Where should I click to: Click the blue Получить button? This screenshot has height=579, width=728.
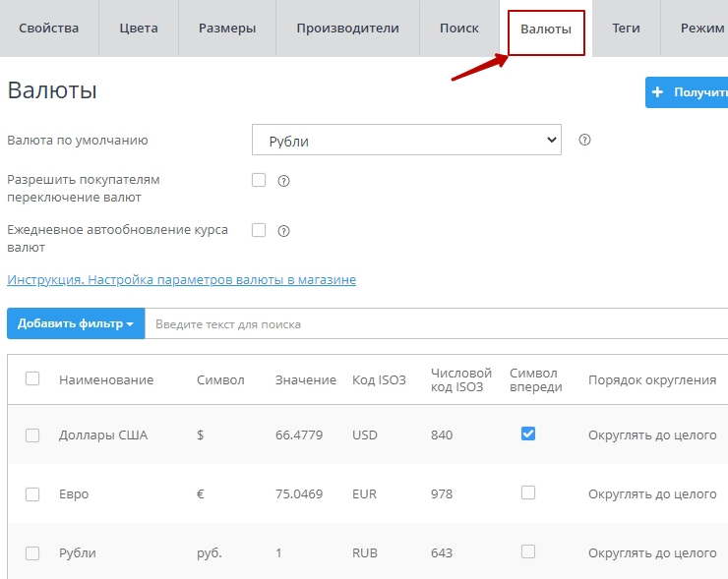point(687,92)
